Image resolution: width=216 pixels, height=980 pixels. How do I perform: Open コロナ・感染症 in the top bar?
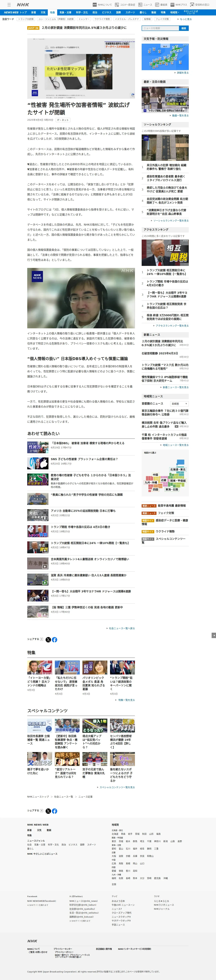coord(125,5)
